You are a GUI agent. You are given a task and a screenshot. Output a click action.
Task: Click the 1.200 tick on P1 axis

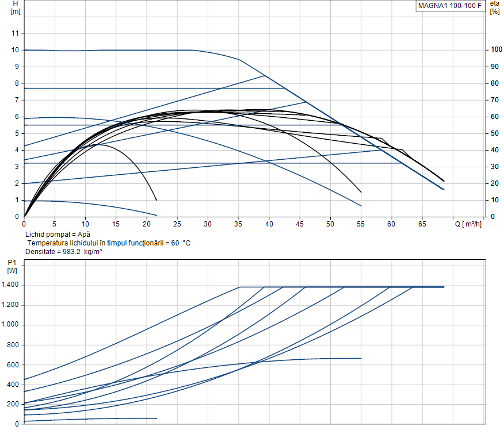11,305
